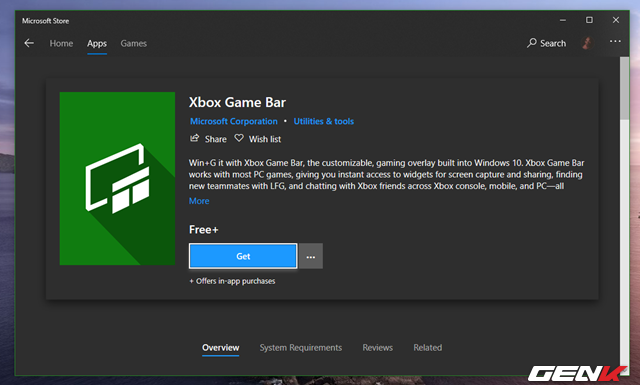
Task: Click the Search magnifier button
Action: 547,43
